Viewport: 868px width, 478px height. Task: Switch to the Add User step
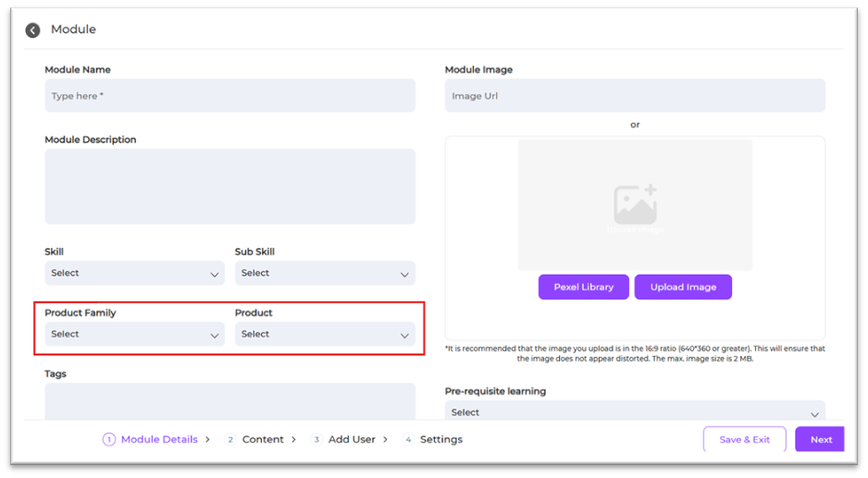point(352,440)
